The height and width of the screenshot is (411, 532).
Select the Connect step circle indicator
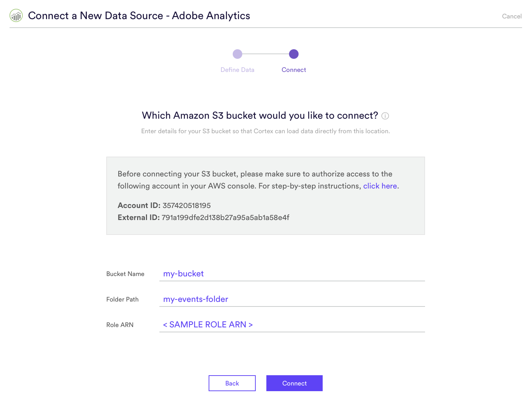coord(294,54)
